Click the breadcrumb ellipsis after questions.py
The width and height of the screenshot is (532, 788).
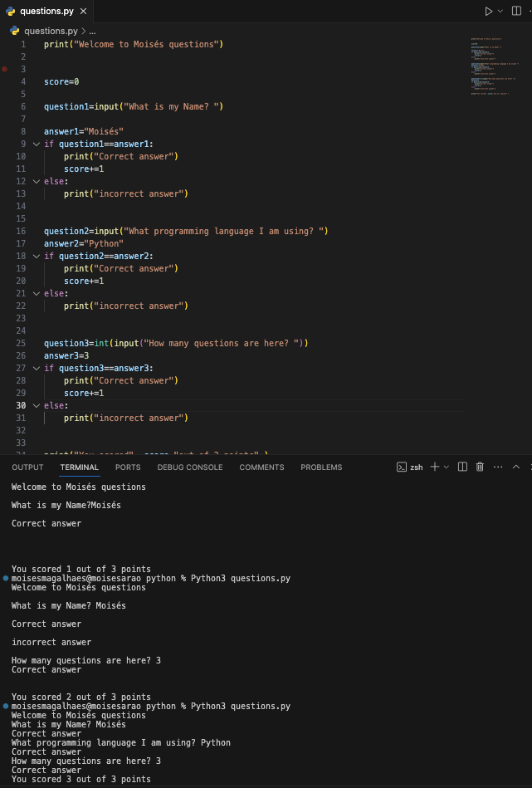(92, 32)
